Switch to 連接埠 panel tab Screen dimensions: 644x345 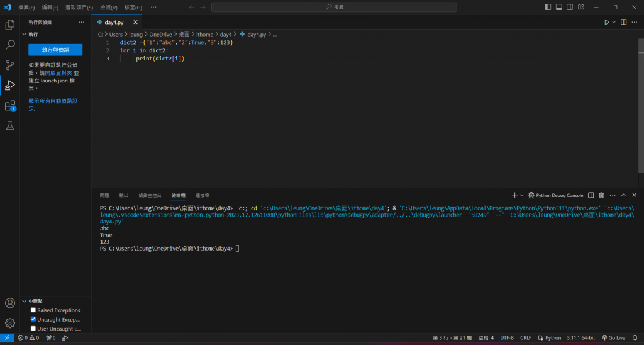pyautogui.click(x=202, y=195)
